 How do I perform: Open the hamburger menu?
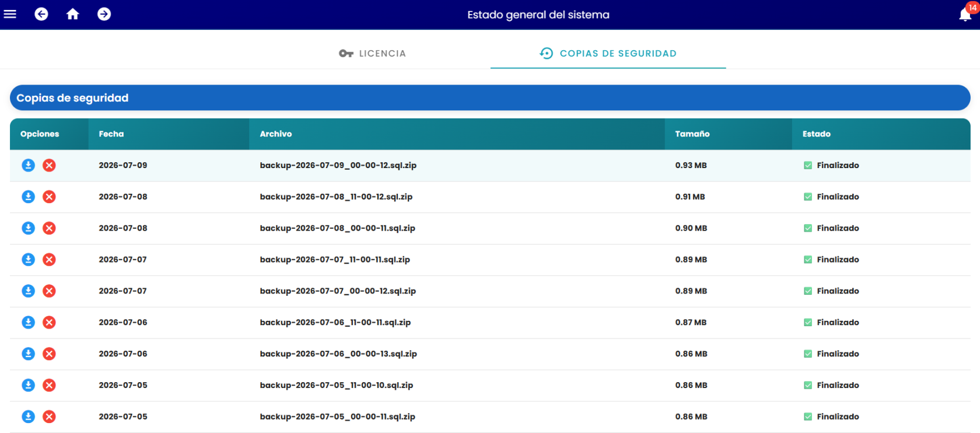[10, 14]
